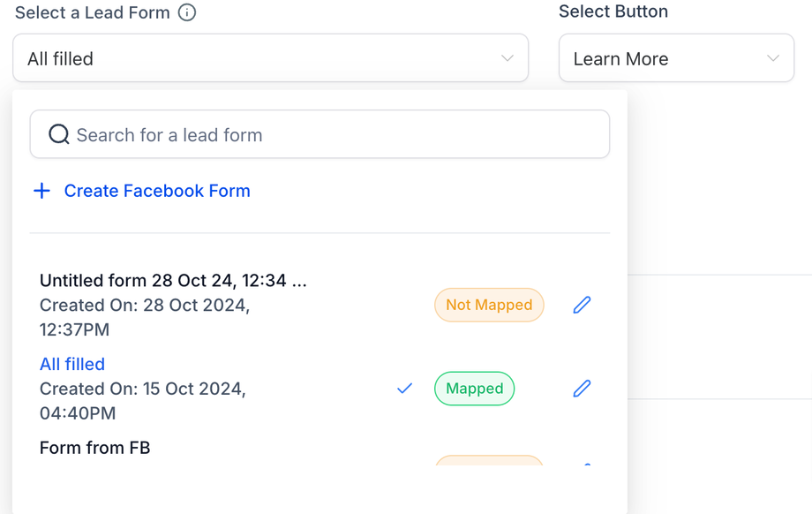Screen dimensions: 812x514
Task: Edit the Untitled form using pencil icon
Action: click(x=582, y=305)
